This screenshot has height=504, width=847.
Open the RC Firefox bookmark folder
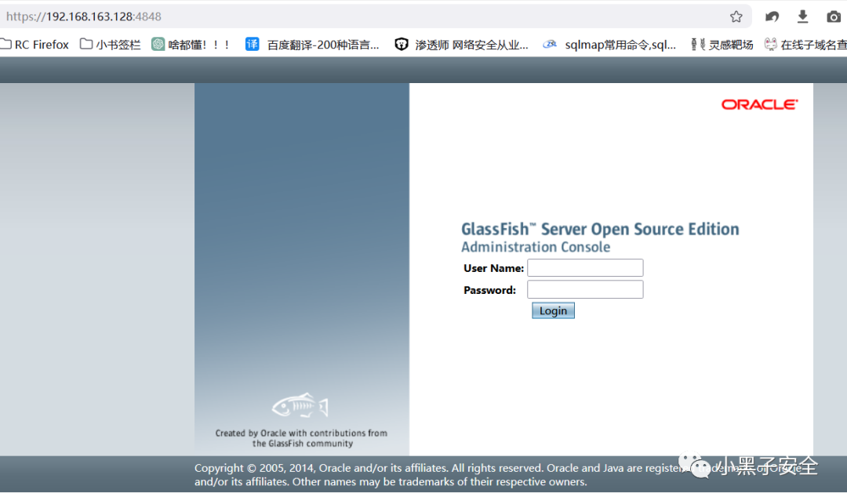pyautogui.click(x=35, y=44)
